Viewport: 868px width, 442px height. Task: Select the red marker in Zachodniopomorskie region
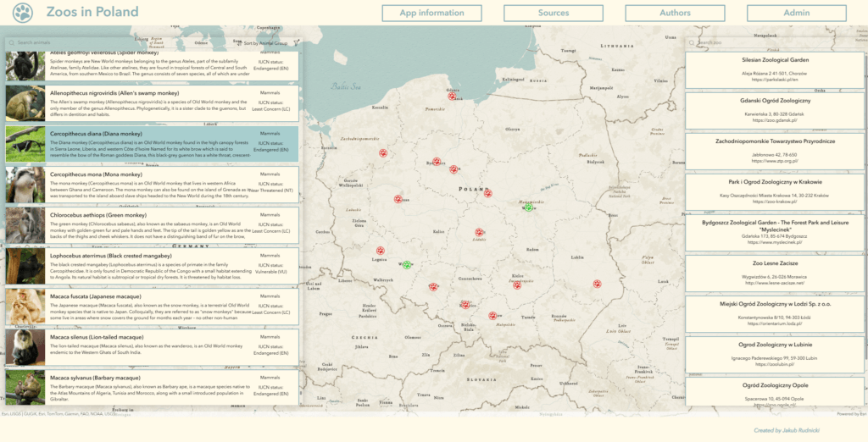tap(383, 152)
